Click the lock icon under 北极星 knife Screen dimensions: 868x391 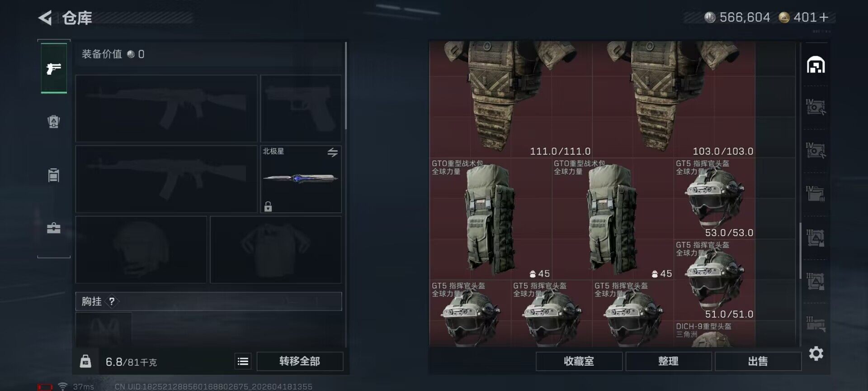[268, 206]
